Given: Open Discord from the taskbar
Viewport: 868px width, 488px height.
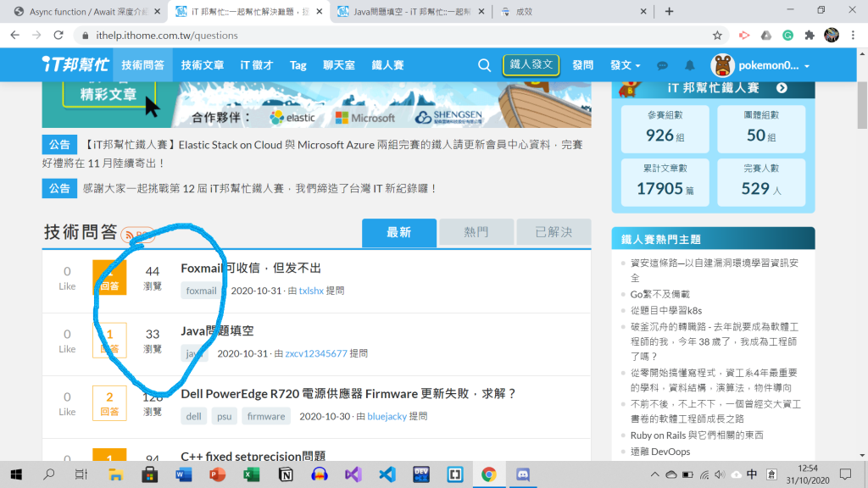Looking at the screenshot, I should tap(522, 474).
